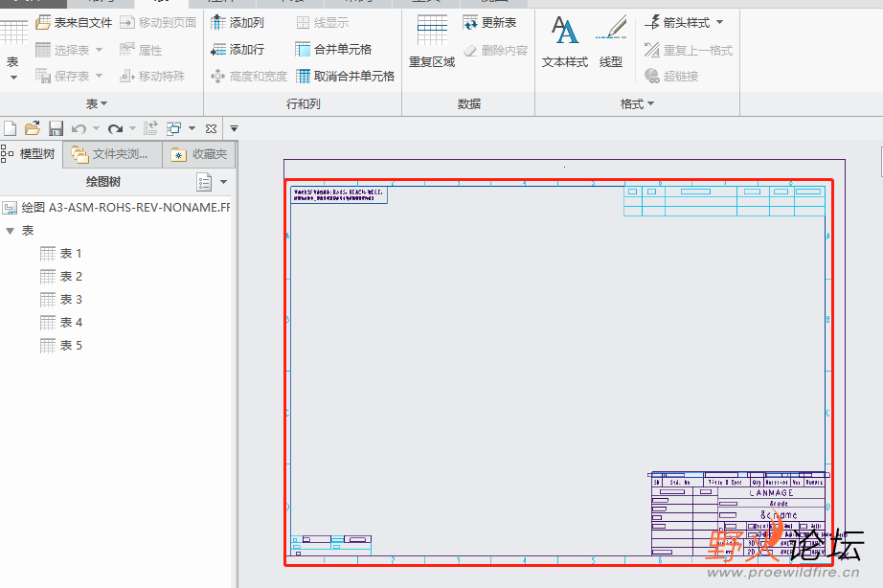Click the note table at drawing top-left
883x588 pixels.
coord(339,195)
